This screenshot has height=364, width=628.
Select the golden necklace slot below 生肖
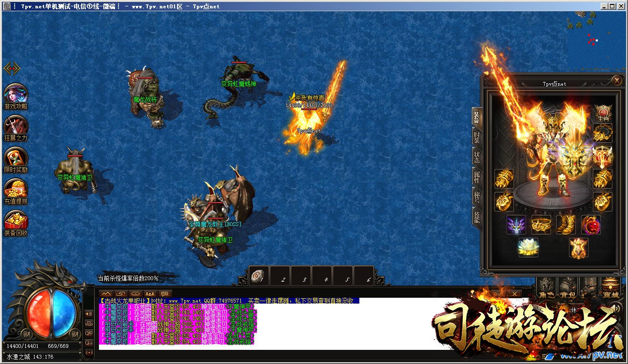tap(603, 133)
